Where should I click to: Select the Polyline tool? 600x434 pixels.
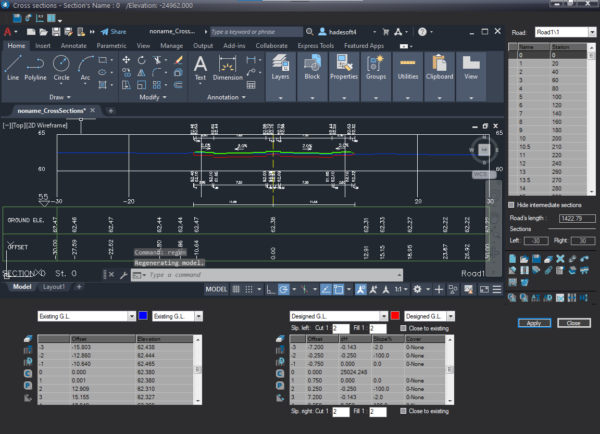(35, 68)
